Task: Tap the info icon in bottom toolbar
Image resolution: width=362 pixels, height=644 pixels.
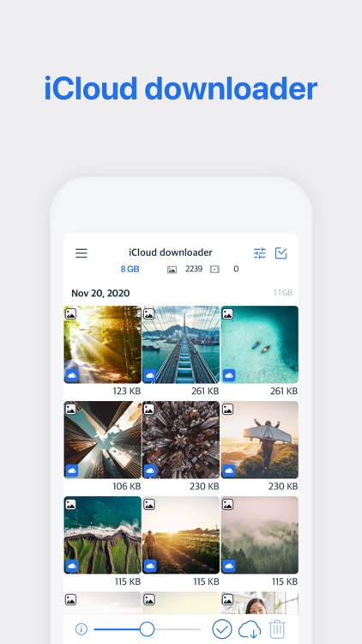Action: click(x=81, y=629)
